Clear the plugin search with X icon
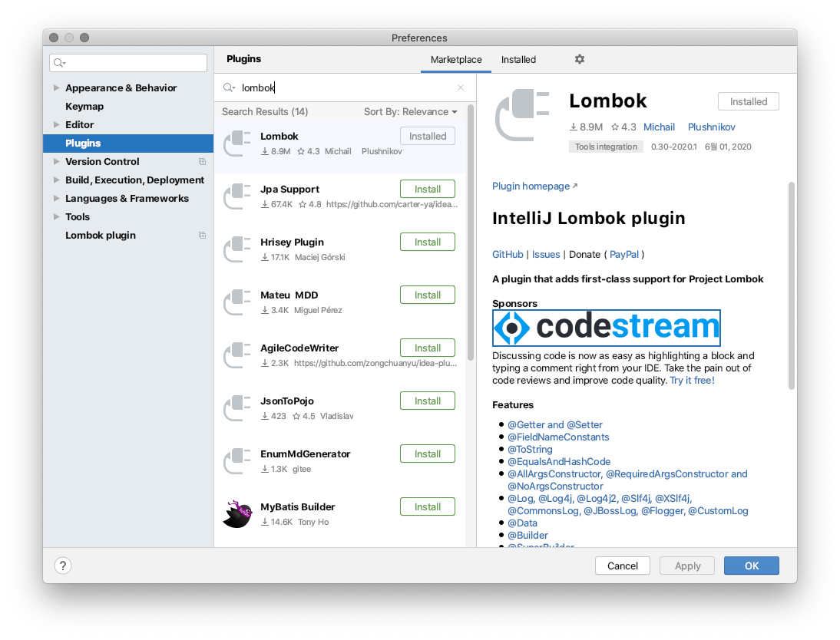This screenshot has width=840, height=640. tap(461, 88)
